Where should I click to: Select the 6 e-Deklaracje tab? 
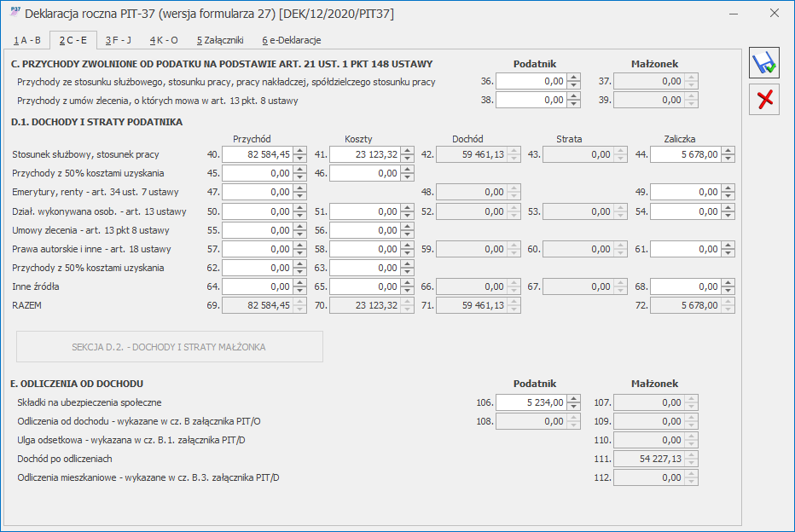[x=291, y=40]
